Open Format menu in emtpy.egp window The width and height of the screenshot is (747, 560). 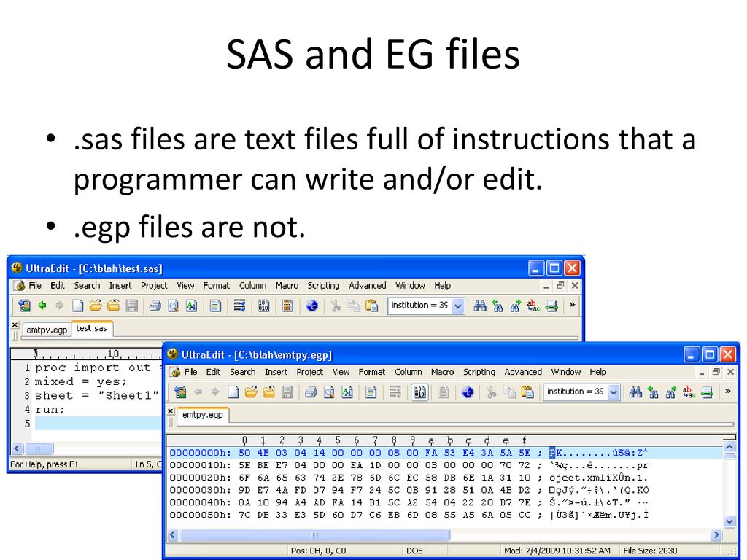[x=371, y=372]
